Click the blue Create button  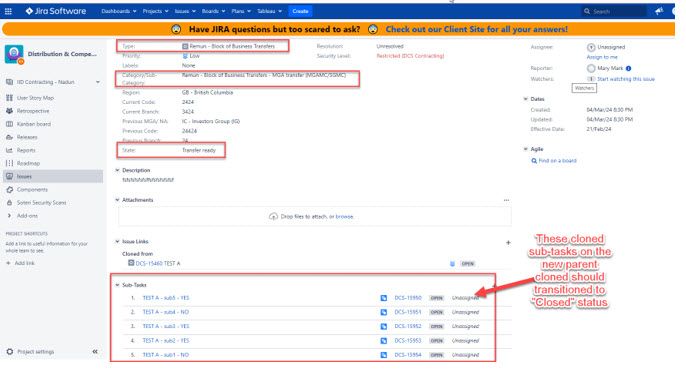coord(300,11)
